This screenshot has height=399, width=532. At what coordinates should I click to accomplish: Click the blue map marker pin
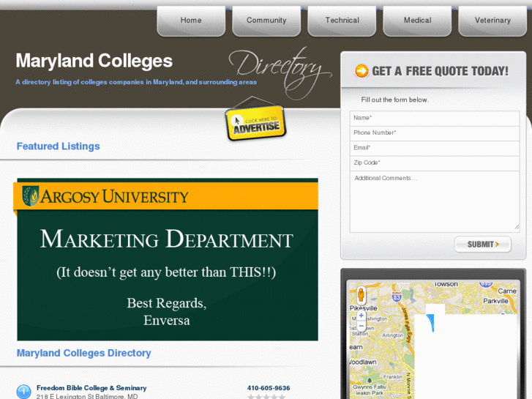coord(430,323)
